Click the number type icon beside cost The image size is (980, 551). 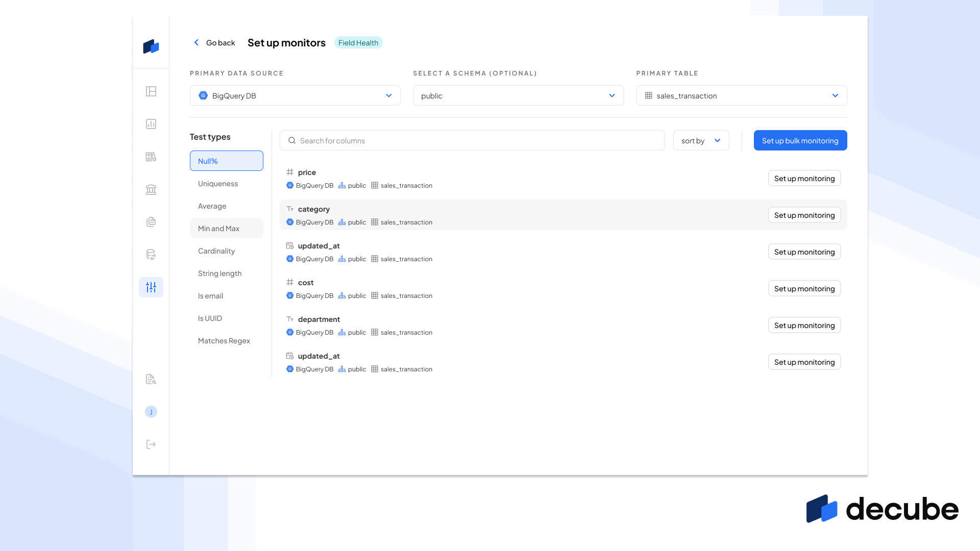click(x=290, y=282)
